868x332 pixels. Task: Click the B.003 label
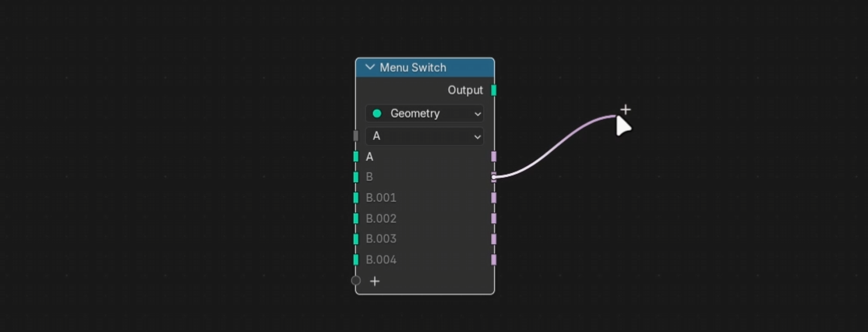382,239
